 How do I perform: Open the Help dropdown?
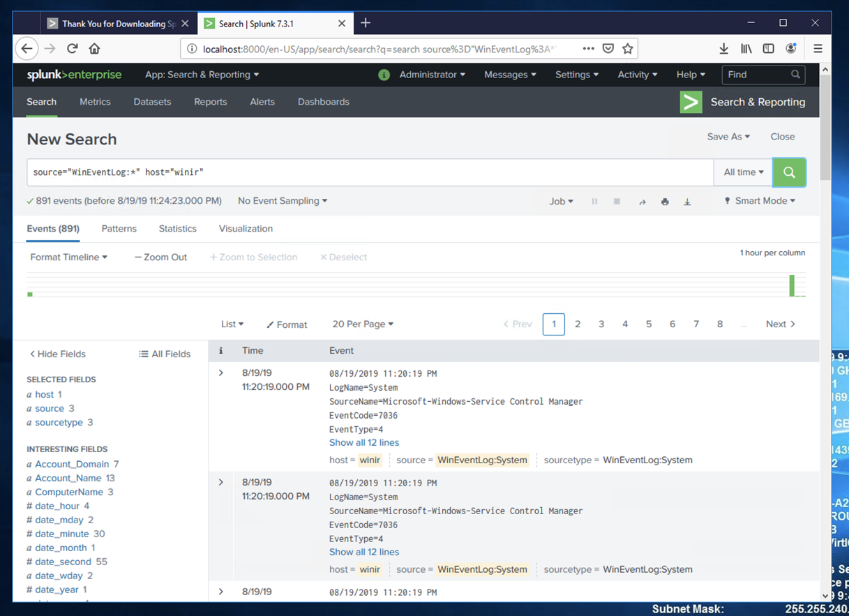pyautogui.click(x=691, y=75)
